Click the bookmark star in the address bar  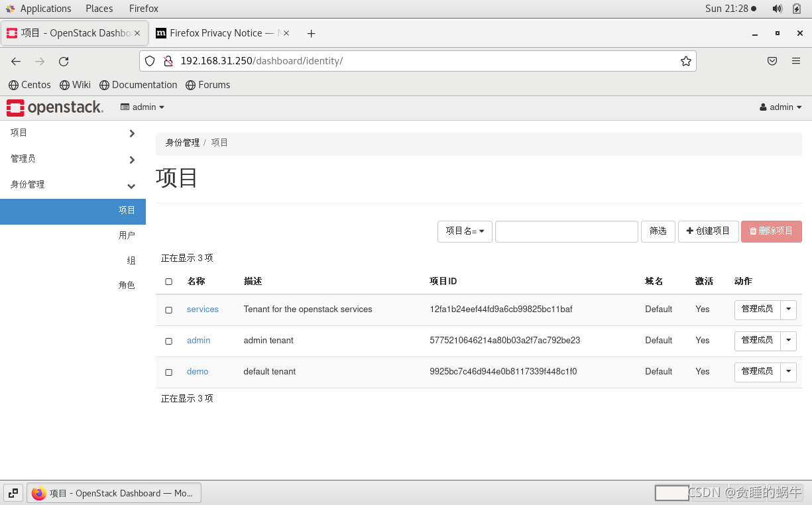tap(685, 61)
